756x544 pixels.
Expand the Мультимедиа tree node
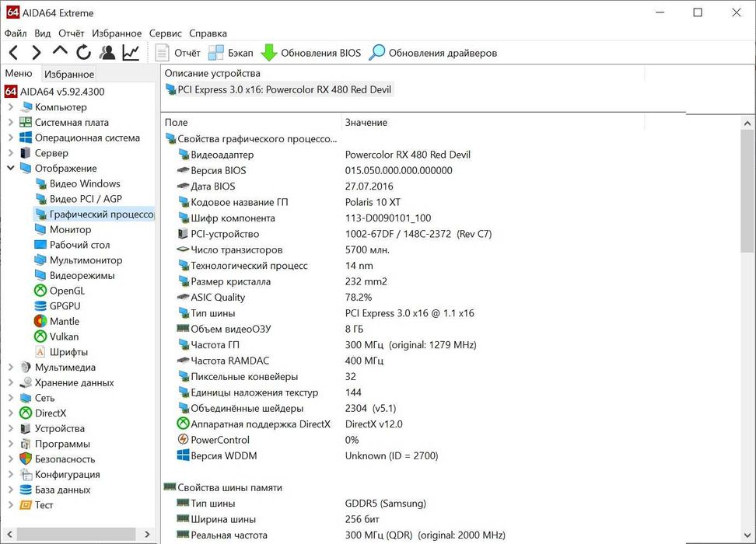[11, 367]
